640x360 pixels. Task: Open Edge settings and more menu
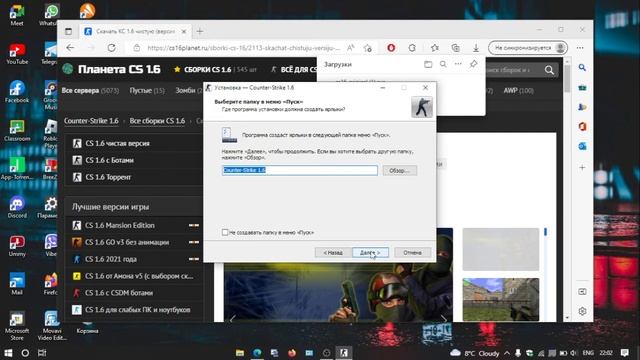click(x=580, y=48)
